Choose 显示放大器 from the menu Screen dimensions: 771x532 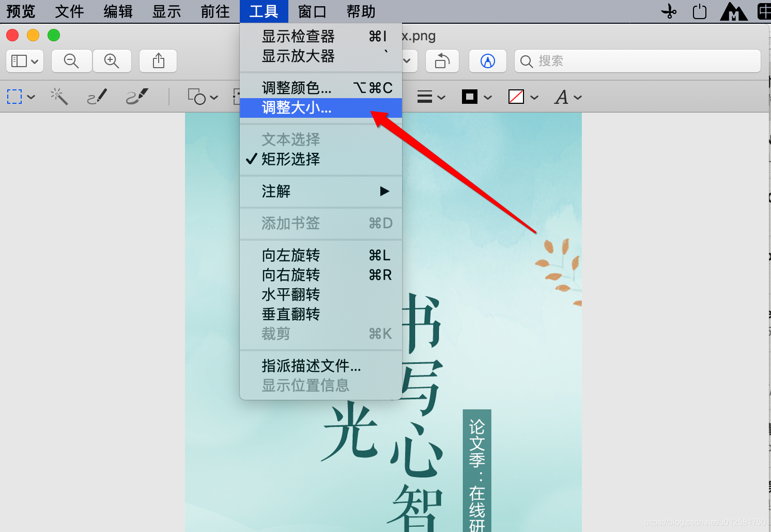click(321, 56)
